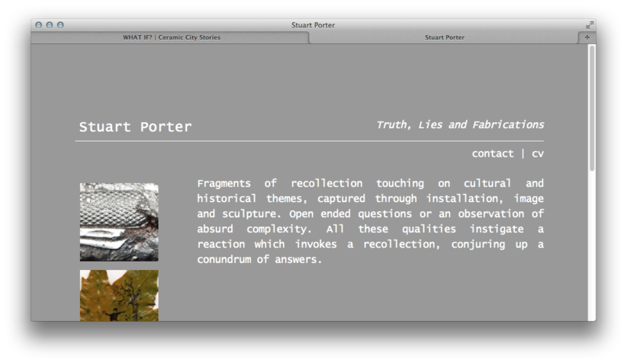Click the separator bar between contact and cv
The image size is (627, 364).
(x=523, y=153)
